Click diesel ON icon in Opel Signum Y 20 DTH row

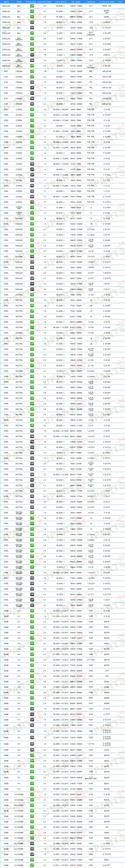[32, 273]
